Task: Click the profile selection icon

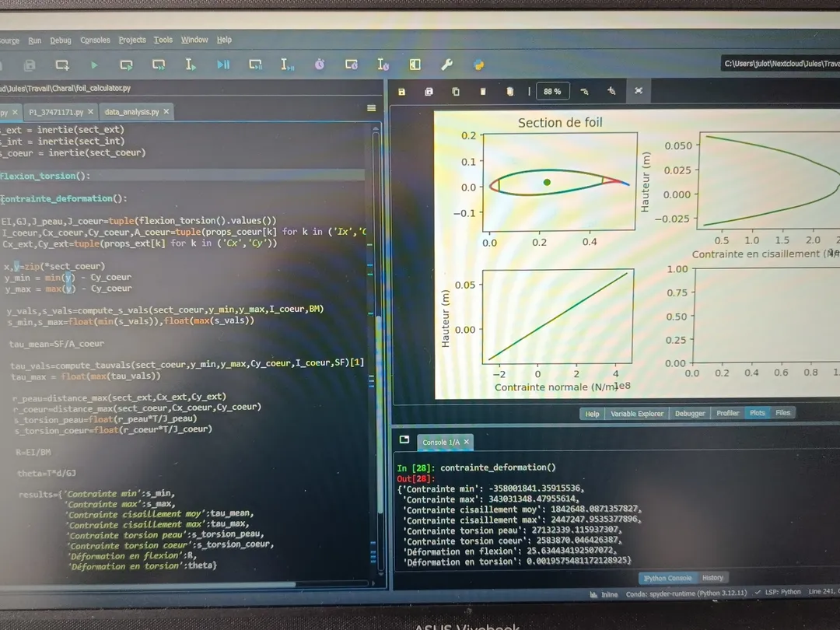Action: 383,65
